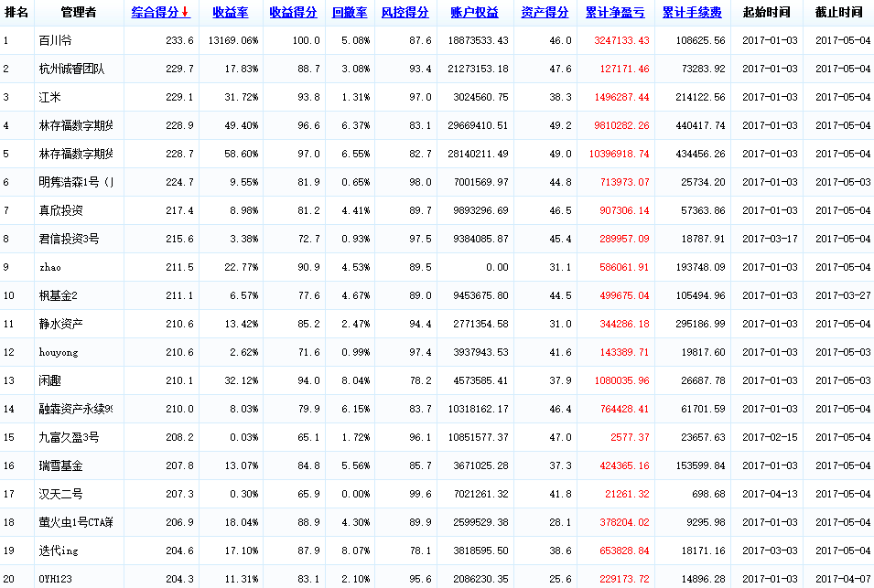Click return rate 58.60%
The width and height of the screenshot is (874, 588).
point(242,155)
